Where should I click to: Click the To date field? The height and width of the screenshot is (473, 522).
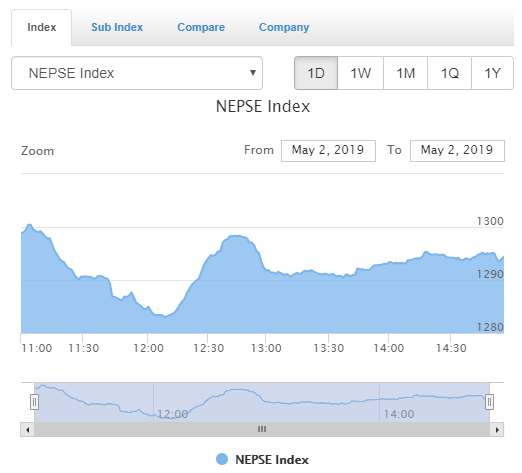tap(457, 151)
